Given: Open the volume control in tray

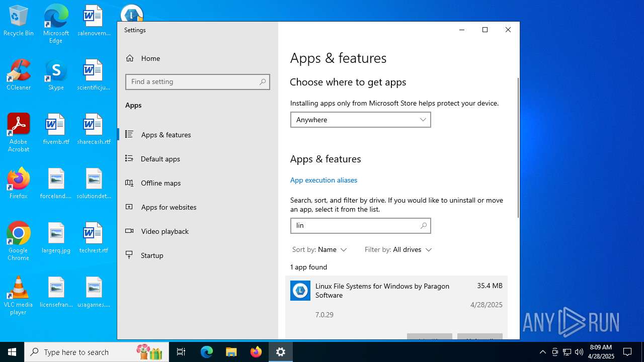Looking at the screenshot, I should pos(579,352).
